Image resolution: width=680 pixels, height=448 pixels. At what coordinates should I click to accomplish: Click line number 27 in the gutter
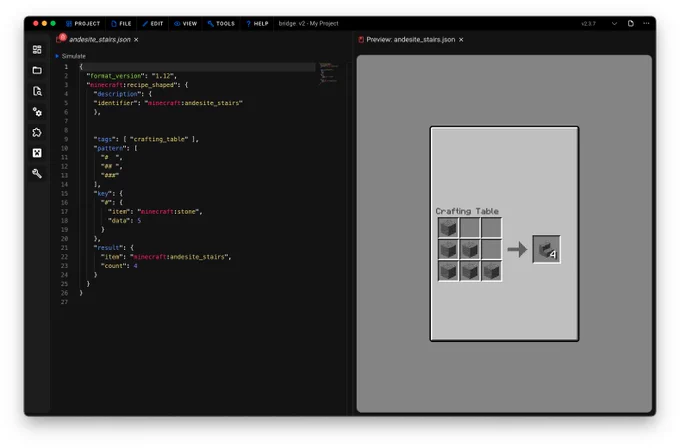point(64,302)
